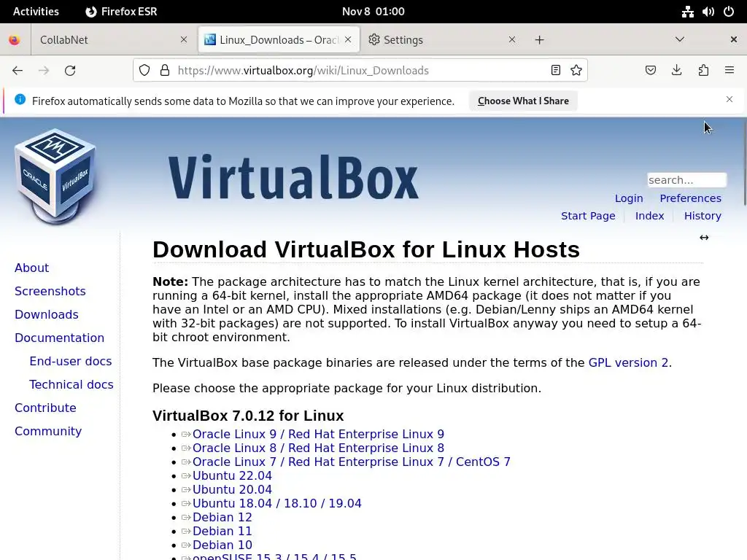The image size is (747, 560).
Task: Open Screenshots in the sidebar
Action: 50,291
